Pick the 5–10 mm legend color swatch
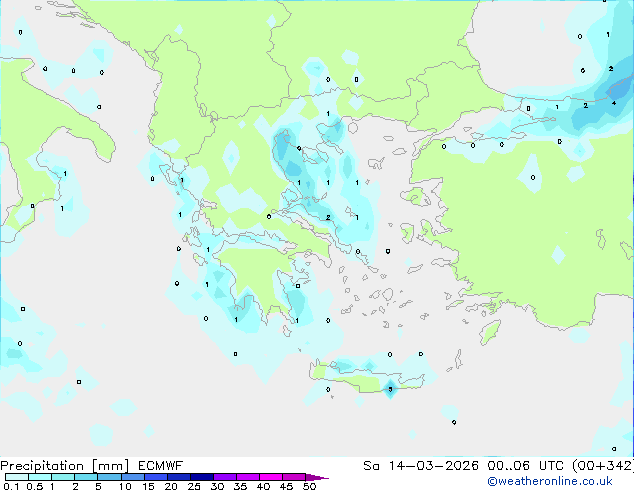The image size is (634, 490). tap(109, 477)
